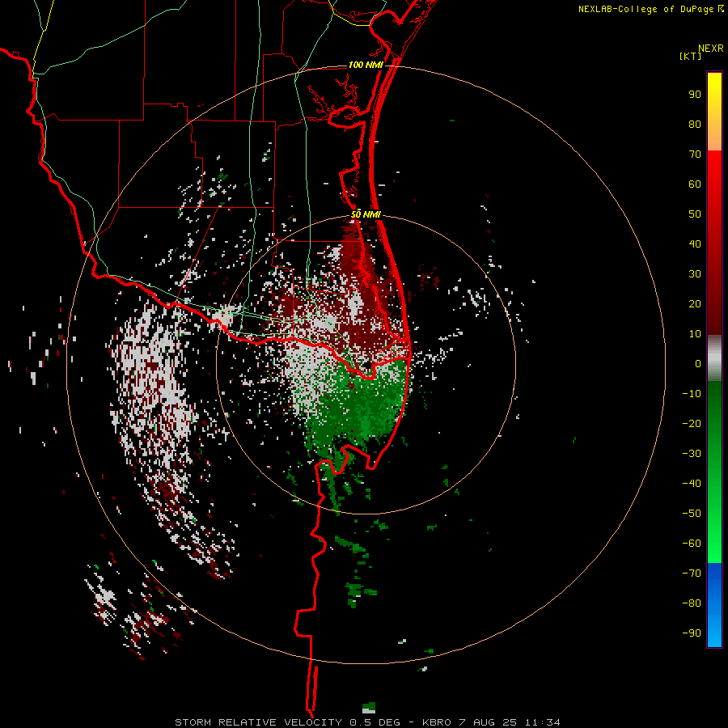
Task: Click the "0" value on the velocity scale
Action: tap(698, 363)
